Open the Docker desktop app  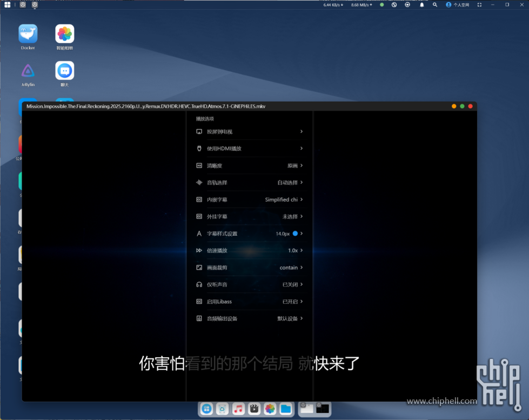click(28, 34)
